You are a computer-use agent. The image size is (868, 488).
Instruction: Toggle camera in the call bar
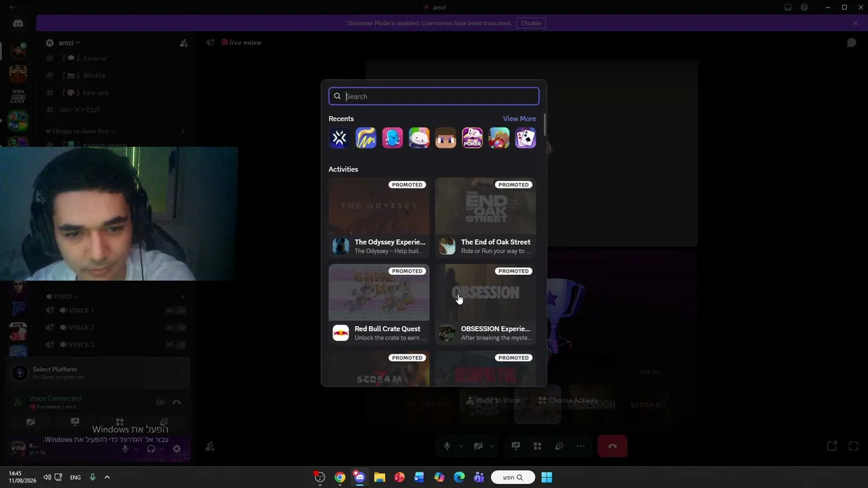(x=478, y=446)
